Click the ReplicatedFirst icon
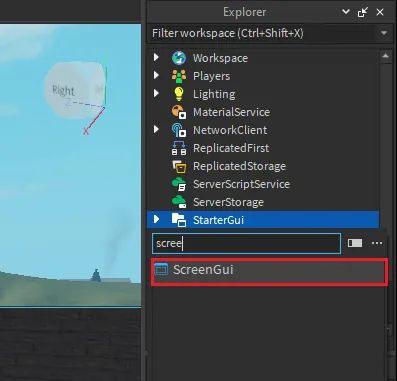 [179, 148]
